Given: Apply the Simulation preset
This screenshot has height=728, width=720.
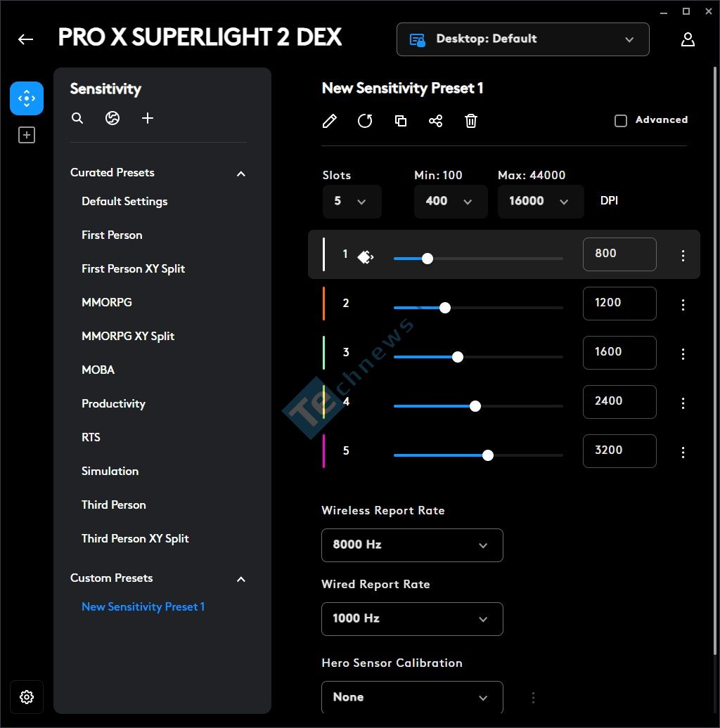Looking at the screenshot, I should (110, 471).
